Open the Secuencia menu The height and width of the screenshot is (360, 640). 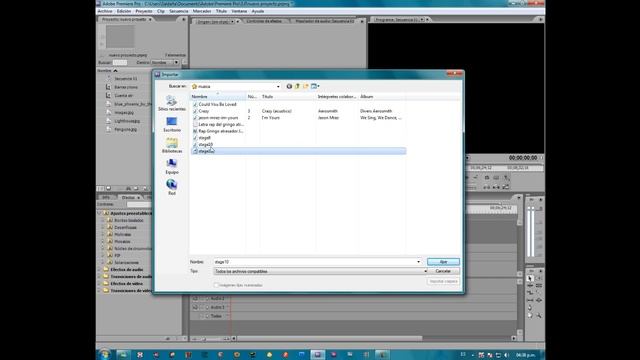(x=179, y=11)
